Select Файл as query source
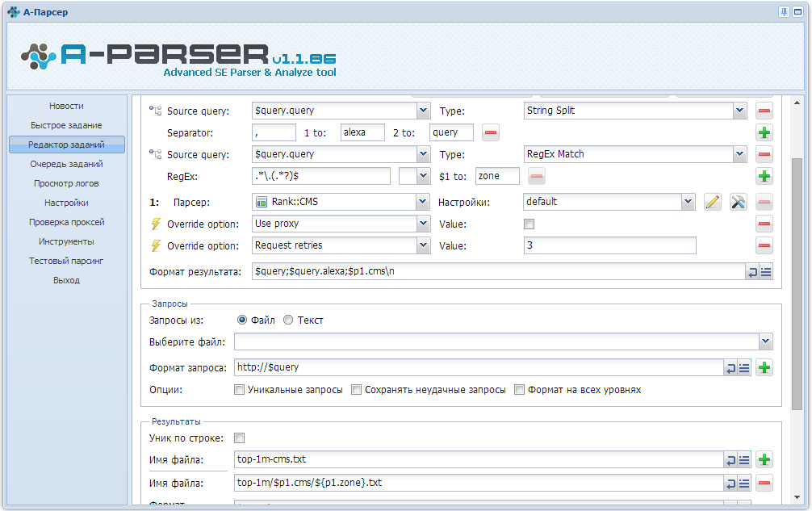 click(241, 320)
